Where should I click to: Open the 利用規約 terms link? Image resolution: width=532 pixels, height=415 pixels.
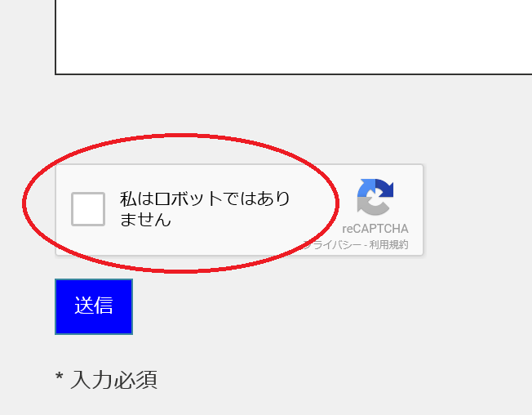(388, 244)
